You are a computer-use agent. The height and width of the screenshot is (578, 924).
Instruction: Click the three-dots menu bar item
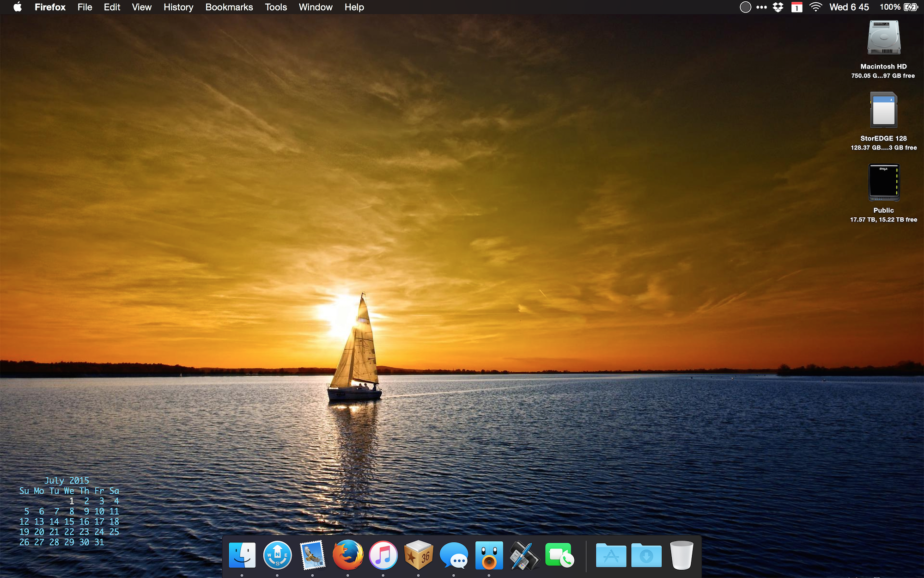[x=761, y=7]
